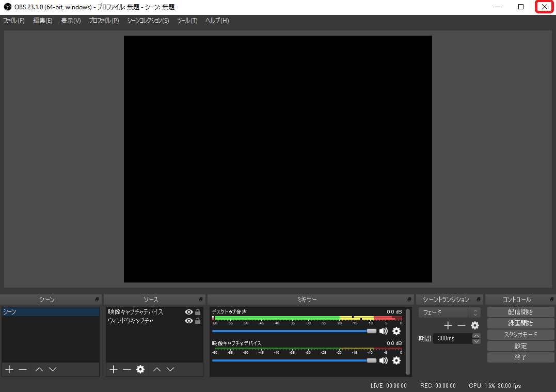This screenshot has height=392, width=556.
Task: Increase transition duration with up stepper
Action: 476,336
